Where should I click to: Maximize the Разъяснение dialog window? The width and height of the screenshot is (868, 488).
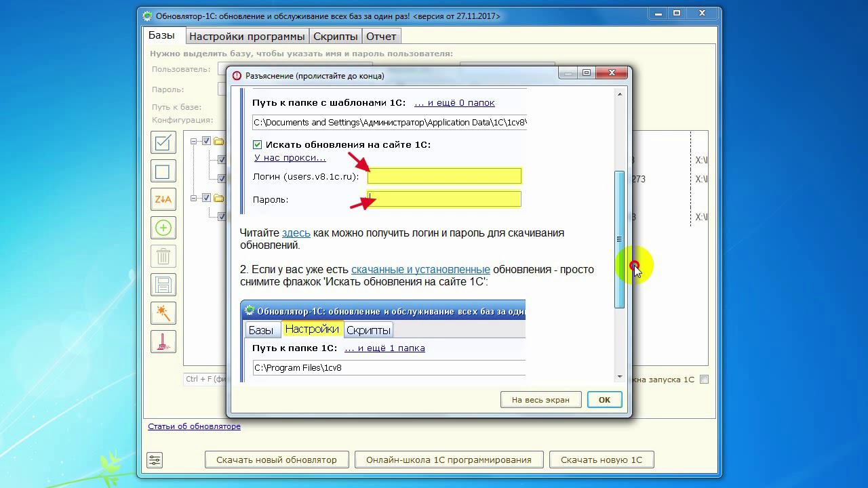(587, 73)
